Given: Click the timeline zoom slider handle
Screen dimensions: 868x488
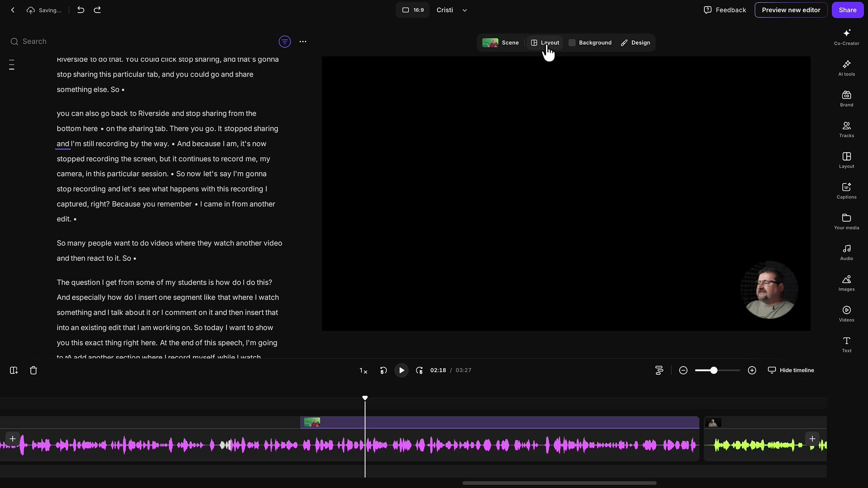Looking at the screenshot, I should pos(713,370).
